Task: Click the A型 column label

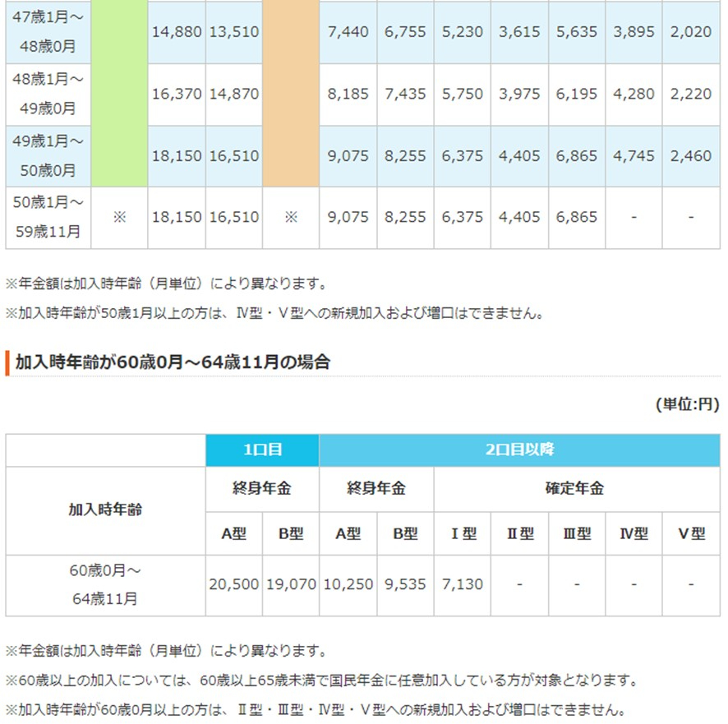Action: pyautogui.click(x=234, y=532)
